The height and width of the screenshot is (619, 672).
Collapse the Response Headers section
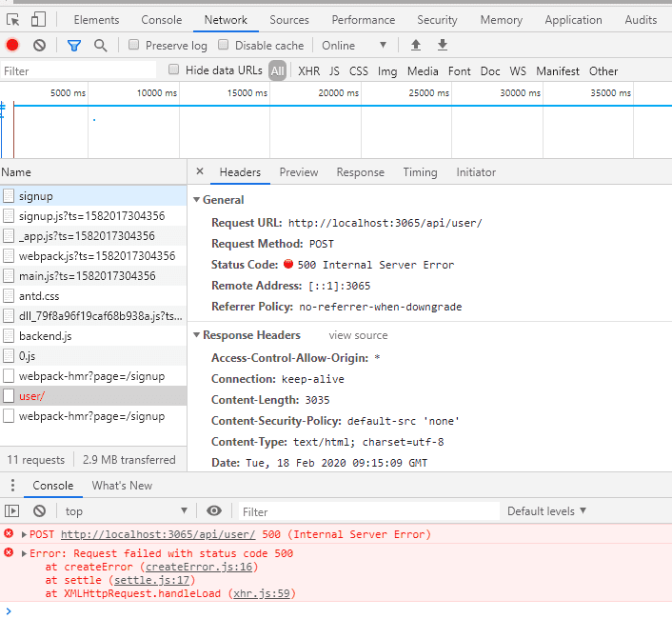click(x=197, y=335)
